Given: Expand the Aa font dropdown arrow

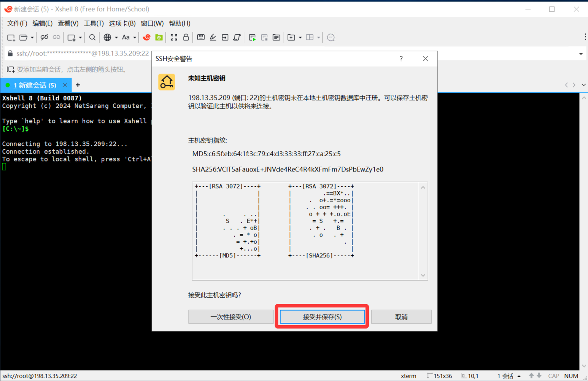Looking at the screenshot, I should click(135, 38).
